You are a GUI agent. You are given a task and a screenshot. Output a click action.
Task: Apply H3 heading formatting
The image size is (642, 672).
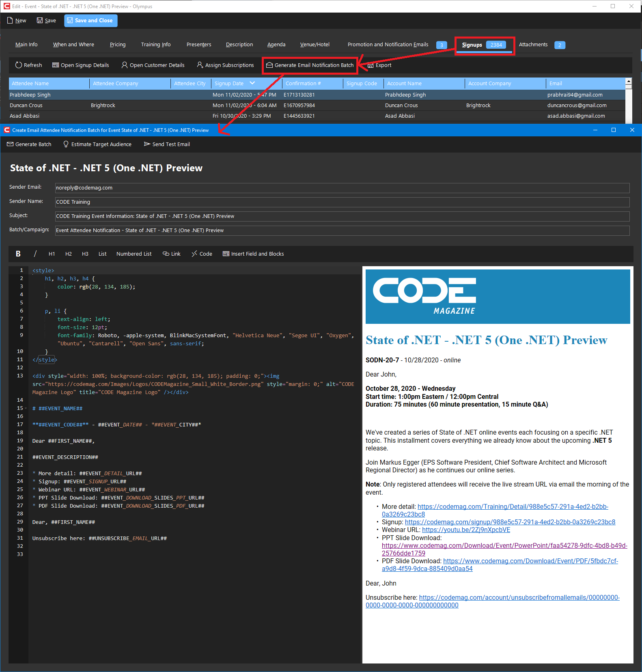(85, 254)
